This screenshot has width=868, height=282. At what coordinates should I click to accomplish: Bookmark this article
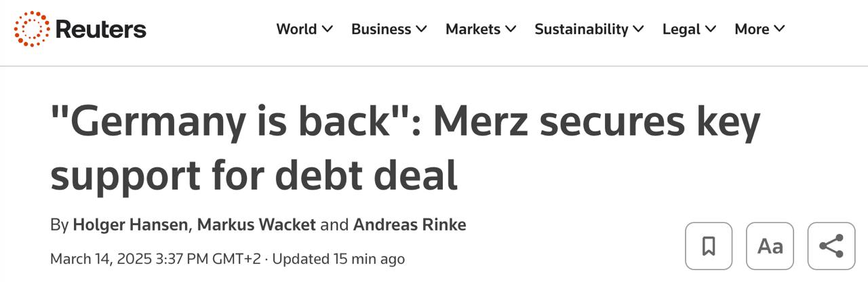click(709, 245)
